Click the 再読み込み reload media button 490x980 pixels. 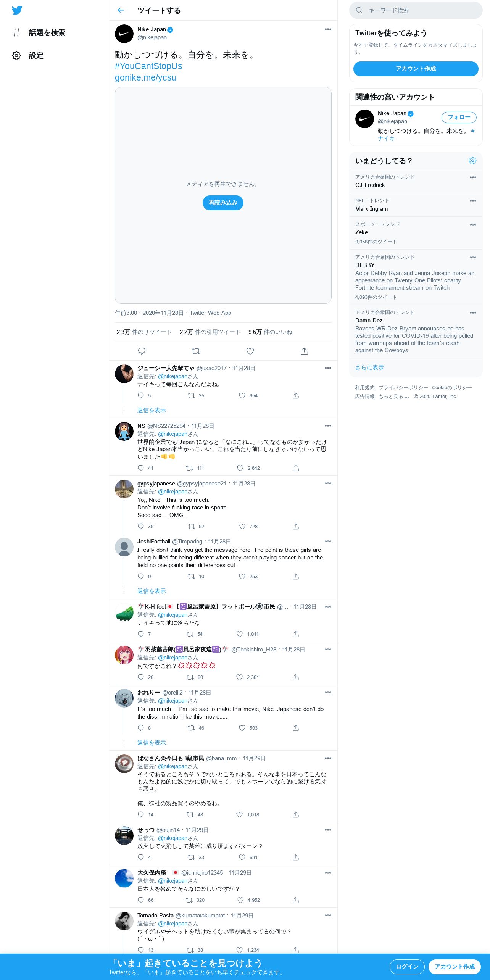pos(223,203)
